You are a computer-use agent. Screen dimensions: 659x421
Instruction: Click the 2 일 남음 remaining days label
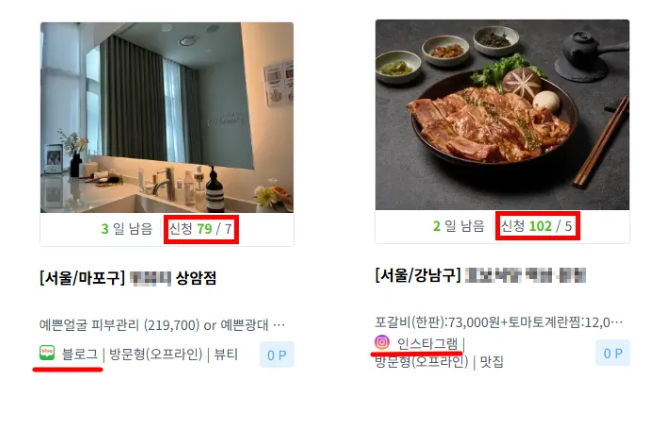tap(459, 226)
